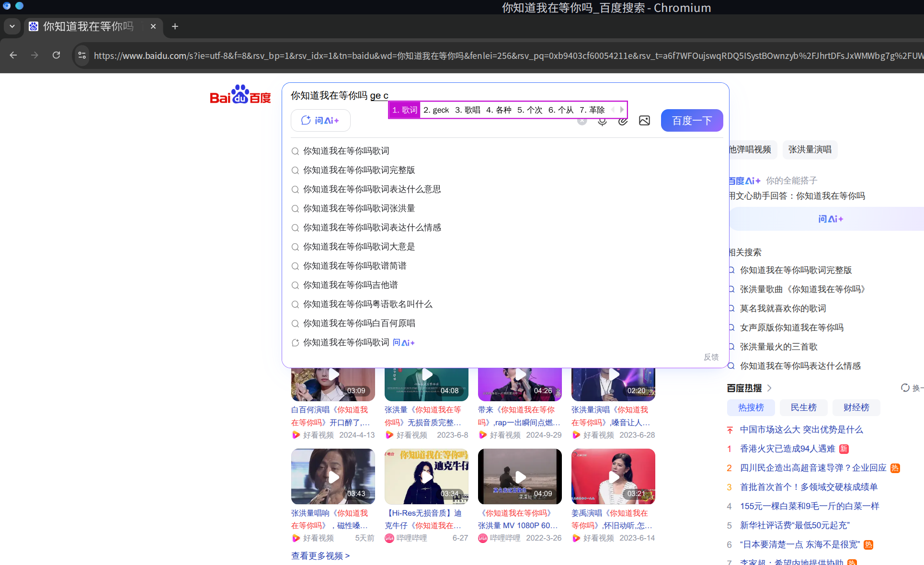Click the refresh icon beside 问AI+
This screenshot has width=924, height=565.
[x=306, y=120]
